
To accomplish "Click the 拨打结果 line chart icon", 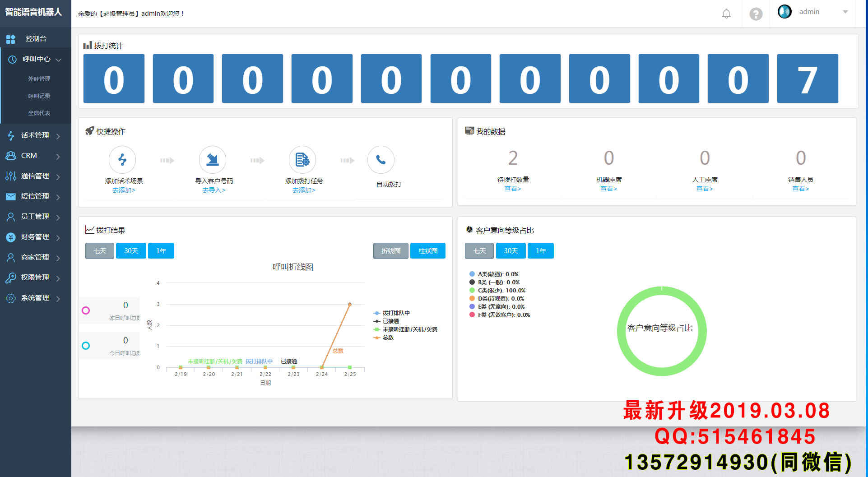I will tap(89, 230).
